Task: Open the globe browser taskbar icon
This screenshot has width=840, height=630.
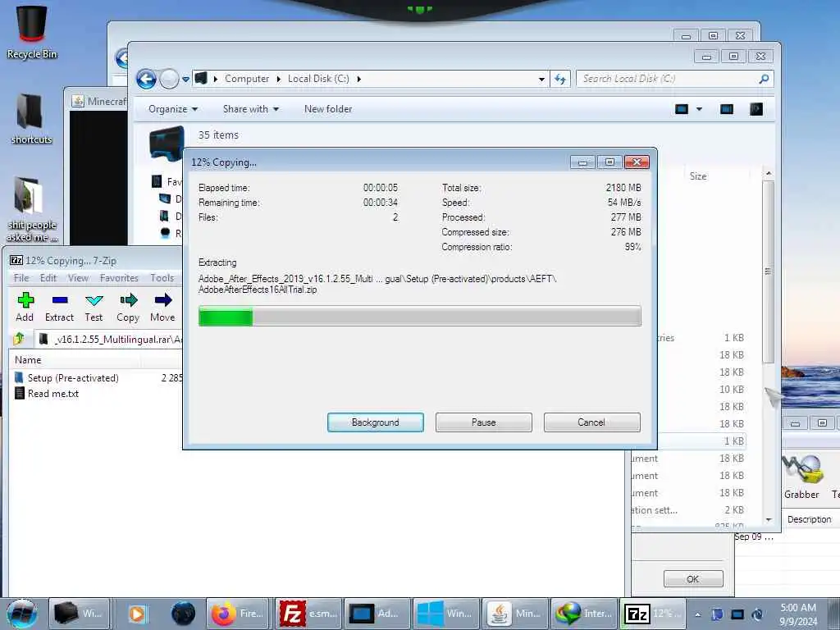Action: [x=183, y=614]
